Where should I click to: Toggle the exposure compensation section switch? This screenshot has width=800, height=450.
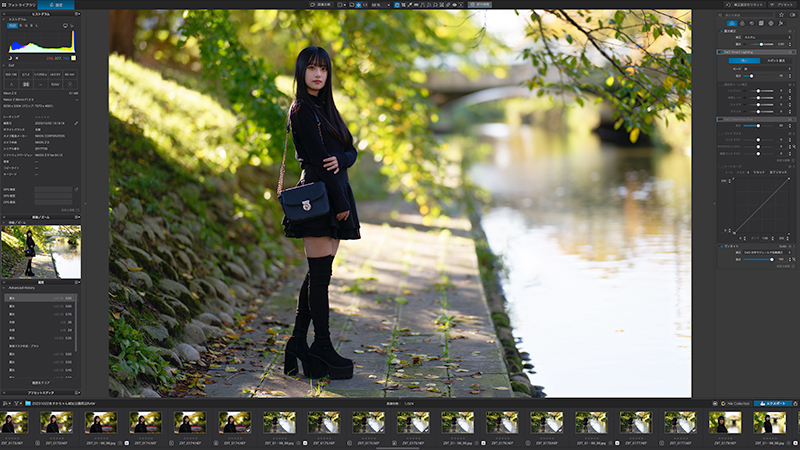click(721, 31)
